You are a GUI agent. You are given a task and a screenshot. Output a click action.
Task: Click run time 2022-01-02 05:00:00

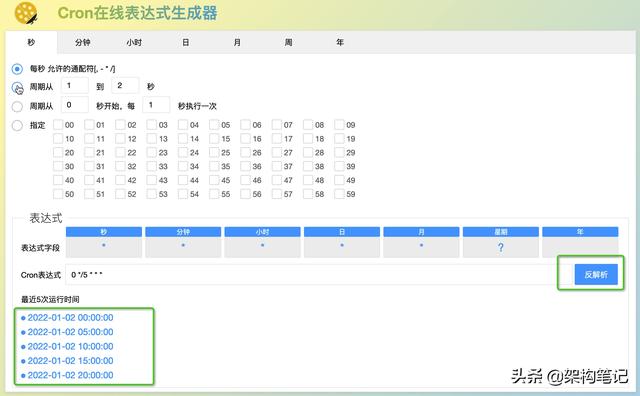[70, 332]
